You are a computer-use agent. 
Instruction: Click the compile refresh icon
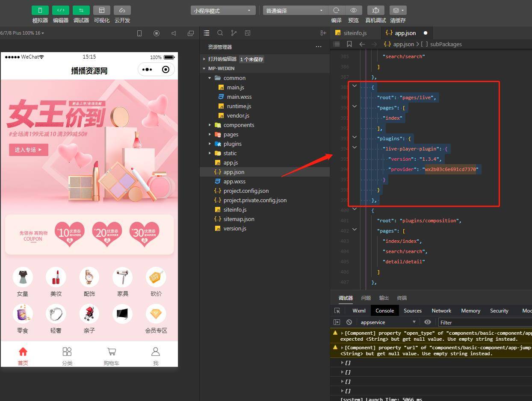click(336, 10)
